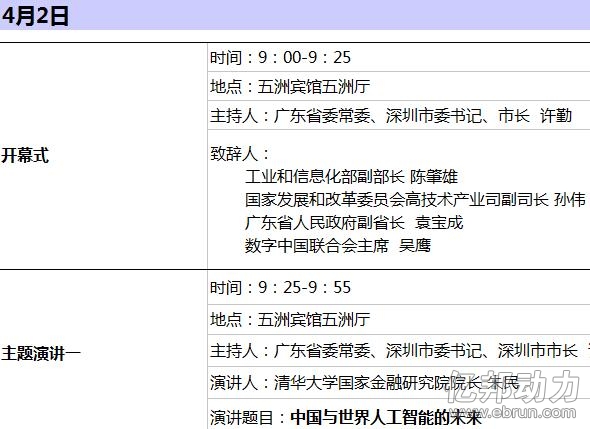
Task: Click the 时间：9：25-9：55 row
Action: point(399,288)
